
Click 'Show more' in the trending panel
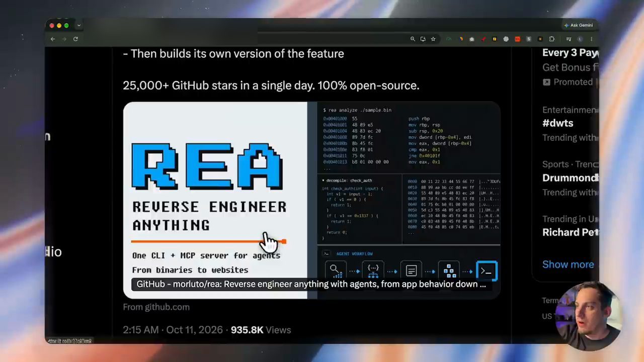[x=568, y=264]
